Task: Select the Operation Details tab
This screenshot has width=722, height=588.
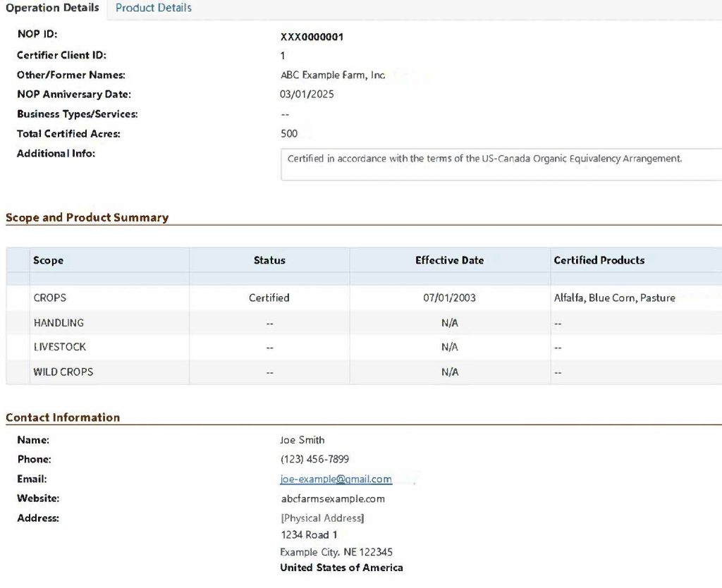Action: pos(52,8)
